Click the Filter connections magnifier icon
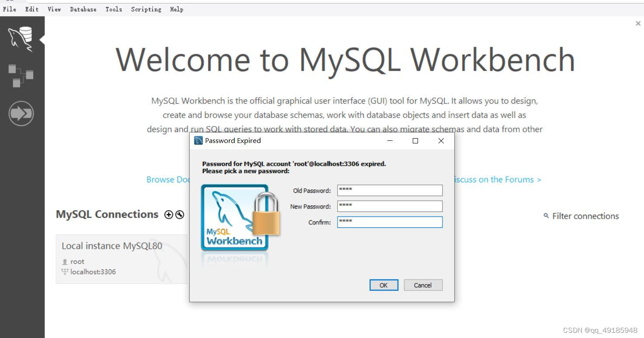Viewport: 644px width, 338px height. click(x=545, y=216)
